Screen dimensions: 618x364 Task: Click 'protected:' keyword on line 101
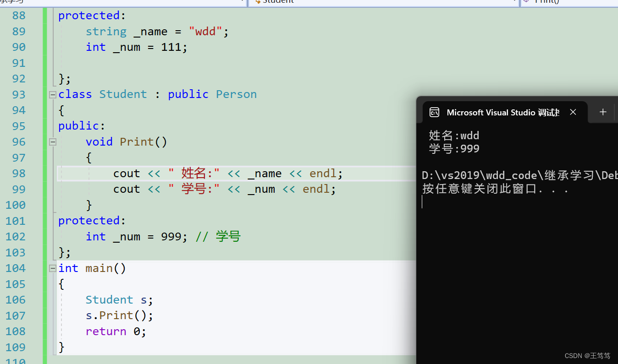tap(92, 221)
